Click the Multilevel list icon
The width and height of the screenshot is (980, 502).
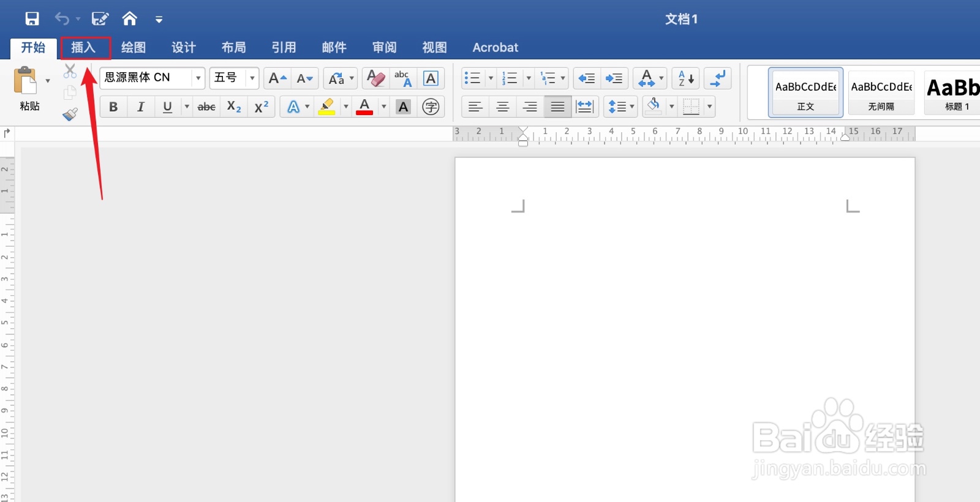tap(548, 78)
